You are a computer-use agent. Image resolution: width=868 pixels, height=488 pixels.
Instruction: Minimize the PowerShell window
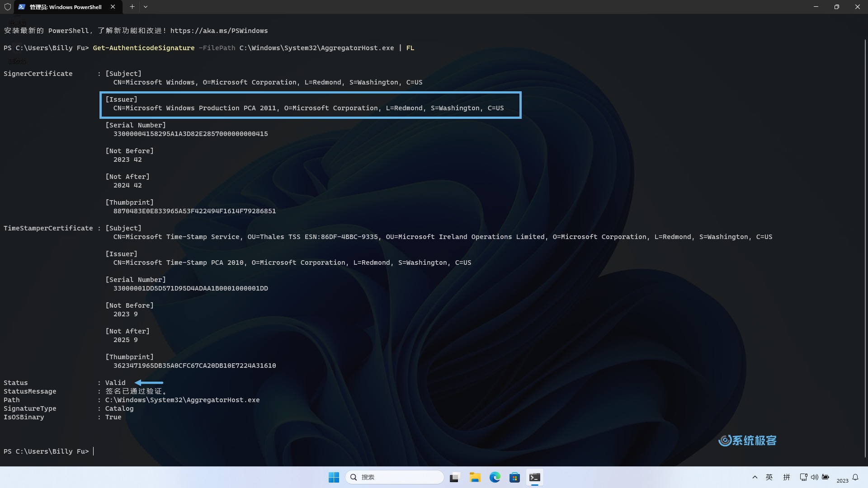tap(816, 7)
